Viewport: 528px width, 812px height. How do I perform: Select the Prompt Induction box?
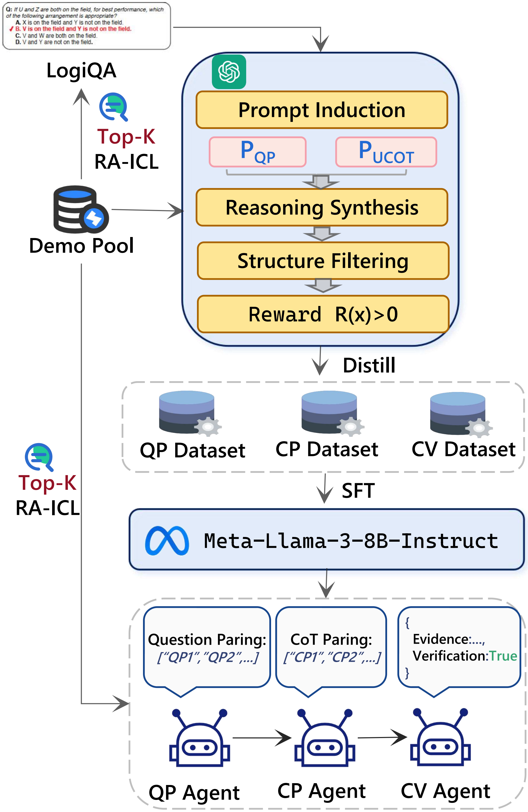point(321,110)
